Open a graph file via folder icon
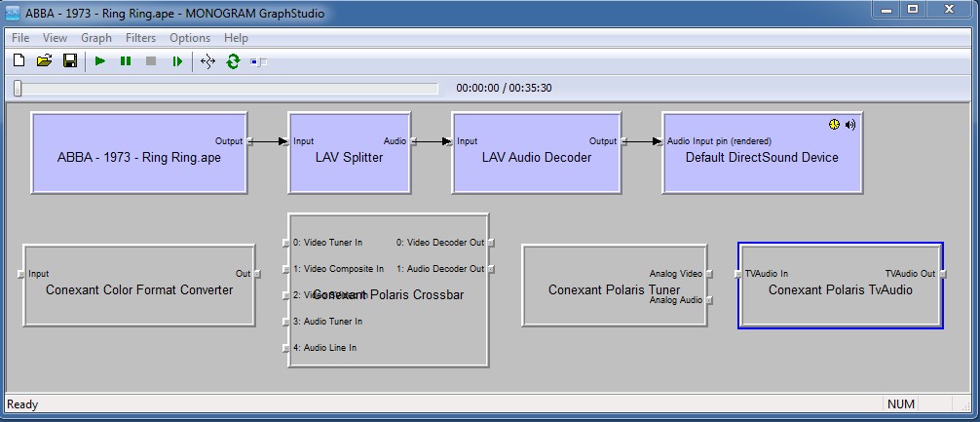 pyautogui.click(x=44, y=60)
